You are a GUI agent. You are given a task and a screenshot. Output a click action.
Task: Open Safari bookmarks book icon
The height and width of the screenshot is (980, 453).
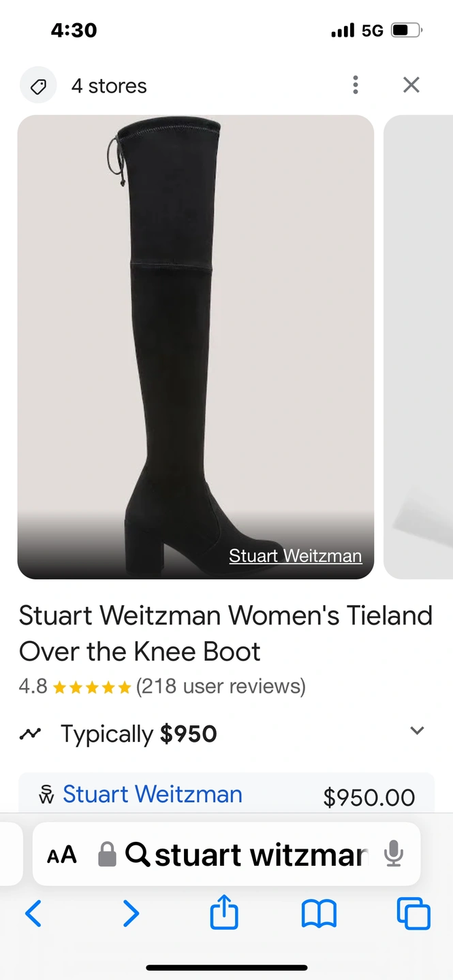pyautogui.click(x=319, y=914)
